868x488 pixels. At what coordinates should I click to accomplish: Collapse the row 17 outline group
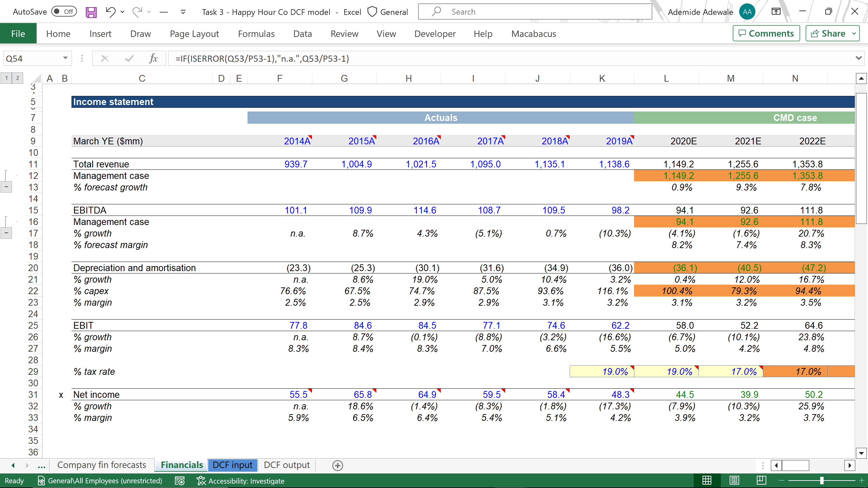6,233
